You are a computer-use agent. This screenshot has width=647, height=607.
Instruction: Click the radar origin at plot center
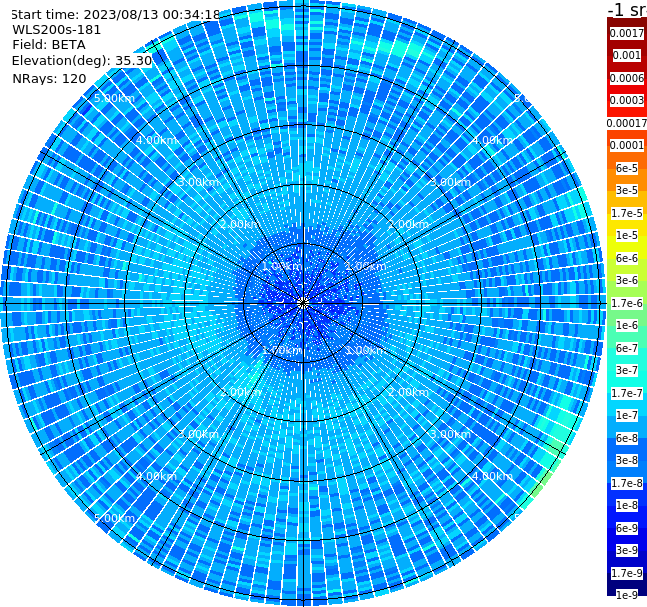[303, 304]
